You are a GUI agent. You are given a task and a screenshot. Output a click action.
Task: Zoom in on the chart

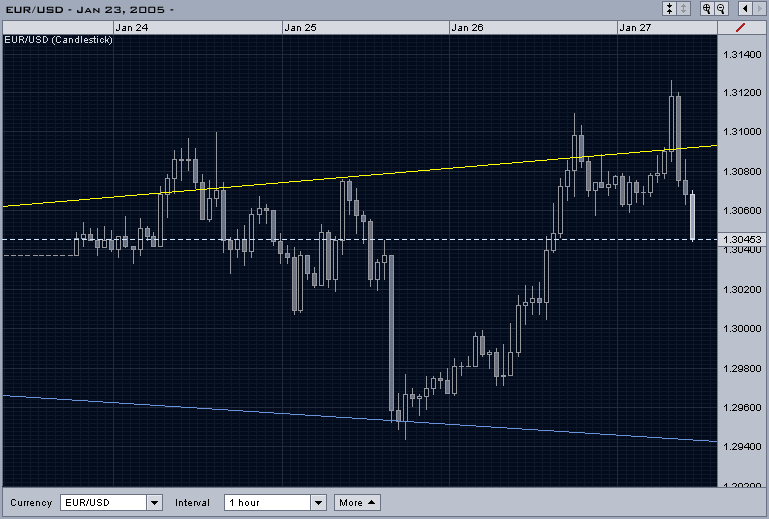(x=707, y=8)
